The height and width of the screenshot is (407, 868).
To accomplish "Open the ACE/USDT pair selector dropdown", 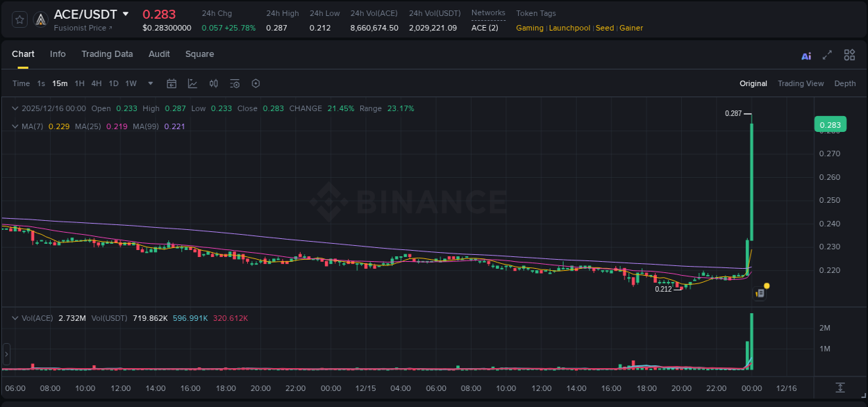I will coord(125,14).
